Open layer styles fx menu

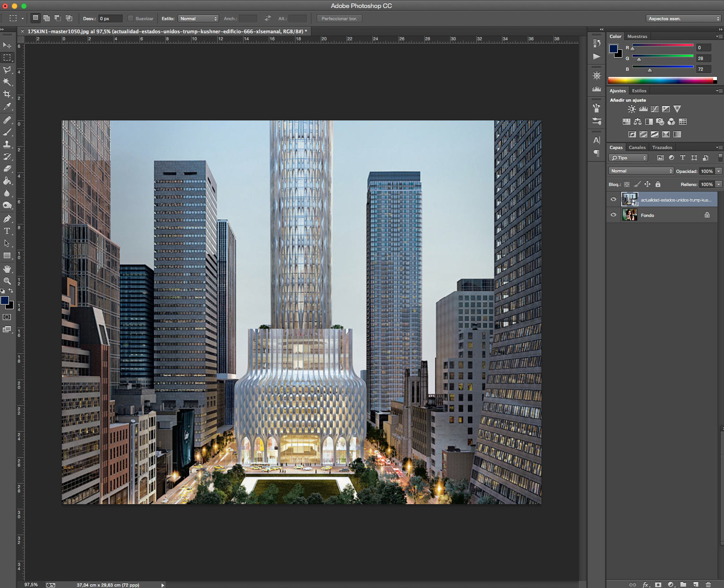(x=646, y=584)
